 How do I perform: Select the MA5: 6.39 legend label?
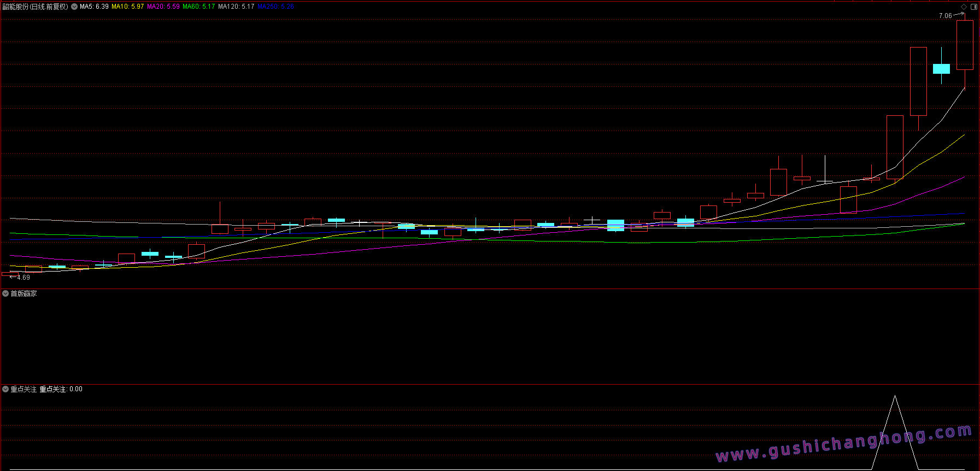tap(94, 7)
